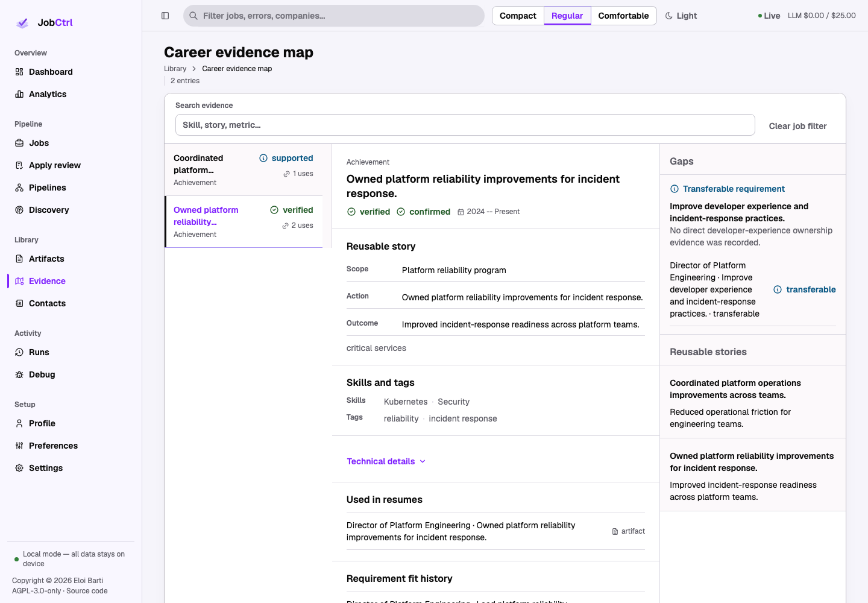Click the Evidence map icon

click(19, 281)
